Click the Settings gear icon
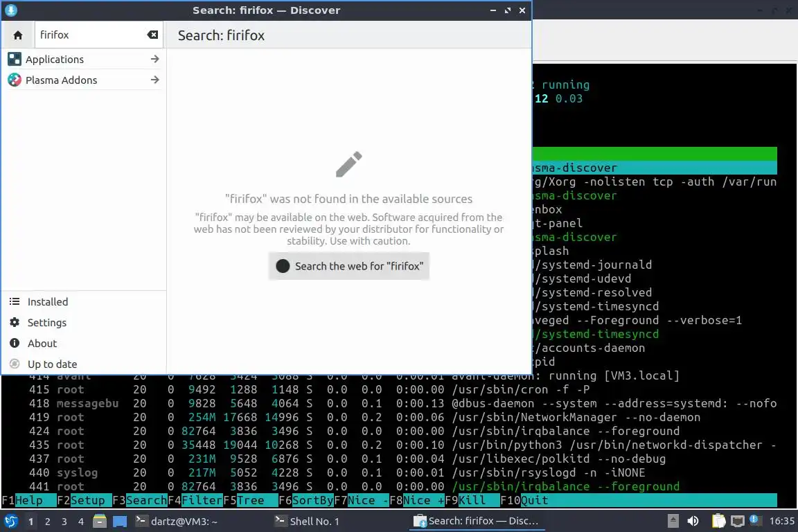The width and height of the screenshot is (798, 532). point(15,322)
